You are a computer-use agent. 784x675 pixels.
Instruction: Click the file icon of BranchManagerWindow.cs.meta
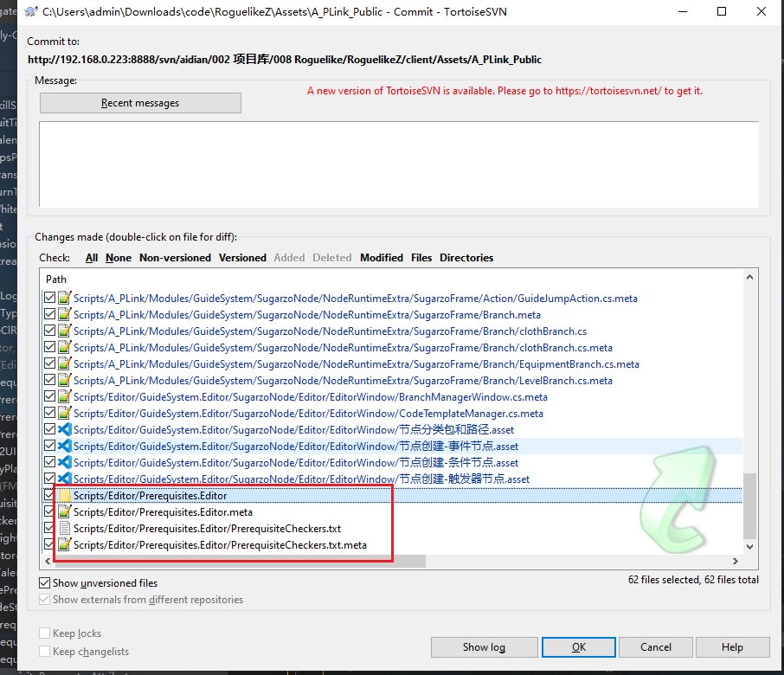coord(64,397)
